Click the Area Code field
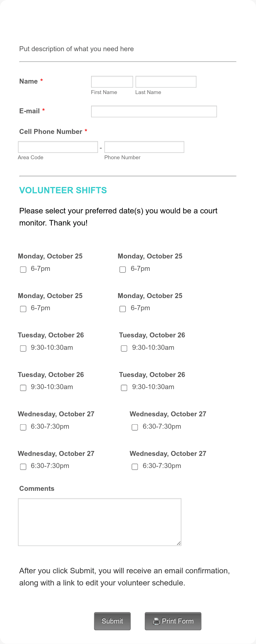The image size is (256, 644). 58,147
